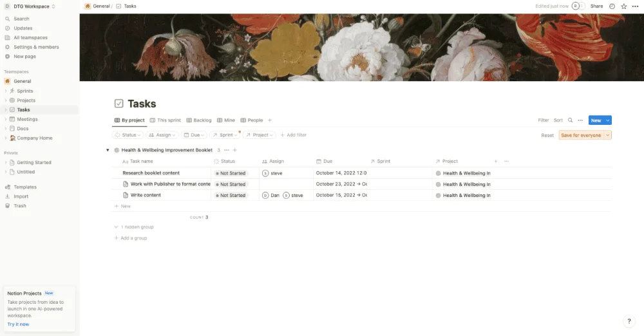
Task: Open the Research booklet content task
Action: pos(151,173)
